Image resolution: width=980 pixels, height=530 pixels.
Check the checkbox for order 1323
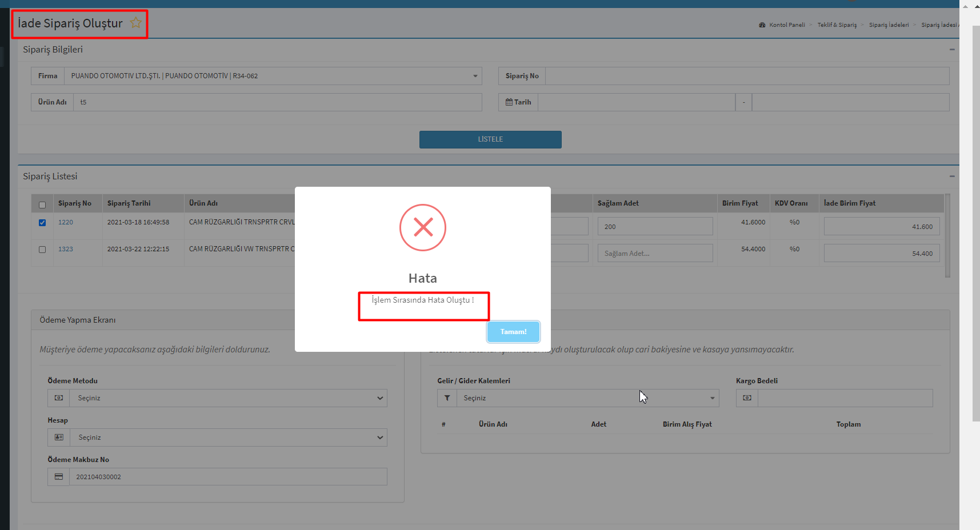pos(42,250)
